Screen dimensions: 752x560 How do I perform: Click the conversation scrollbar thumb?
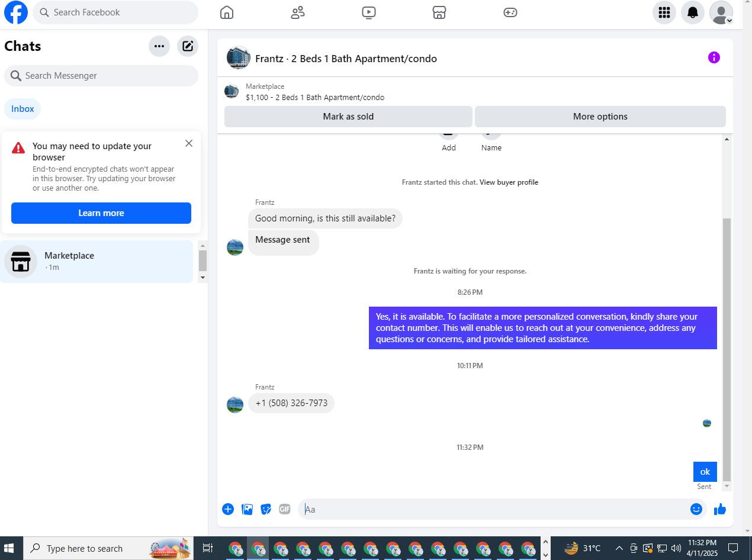click(727, 349)
